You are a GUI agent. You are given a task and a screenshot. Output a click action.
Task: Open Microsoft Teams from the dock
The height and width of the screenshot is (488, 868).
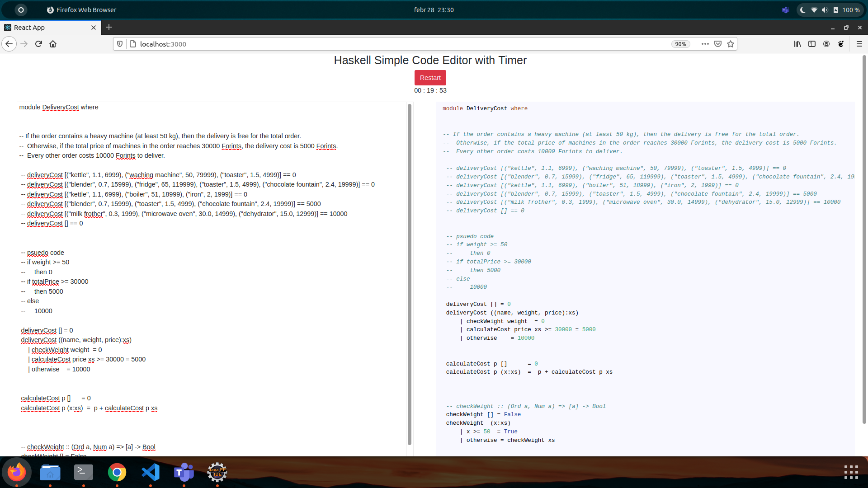(184, 473)
